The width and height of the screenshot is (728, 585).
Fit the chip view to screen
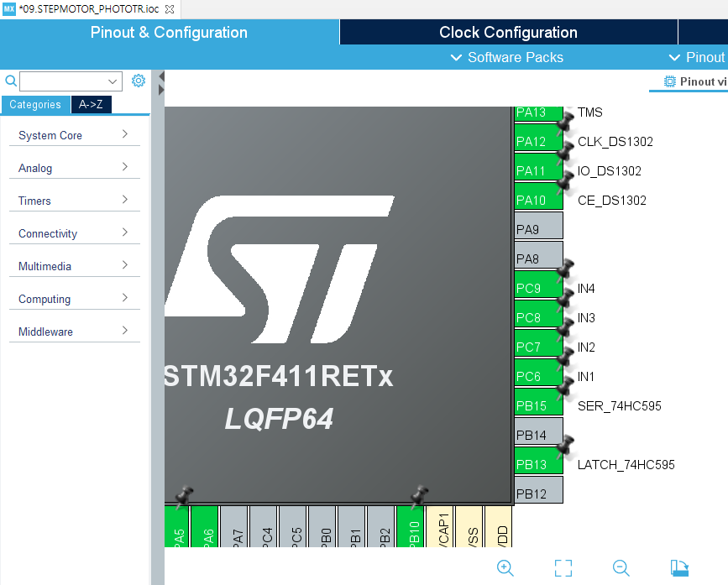[563, 568]
